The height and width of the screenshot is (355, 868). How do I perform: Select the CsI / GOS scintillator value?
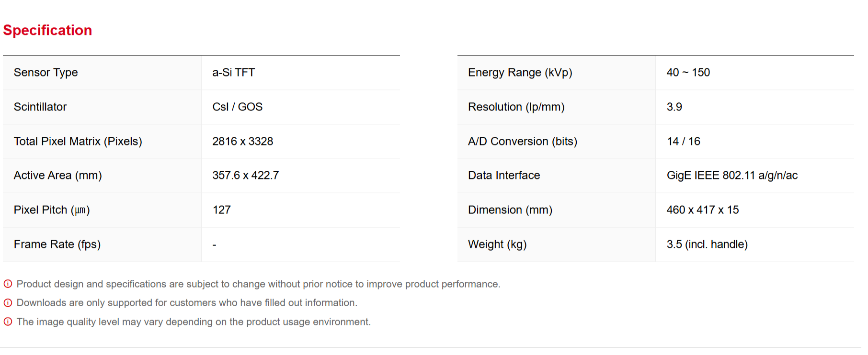(x=237, y=107)
